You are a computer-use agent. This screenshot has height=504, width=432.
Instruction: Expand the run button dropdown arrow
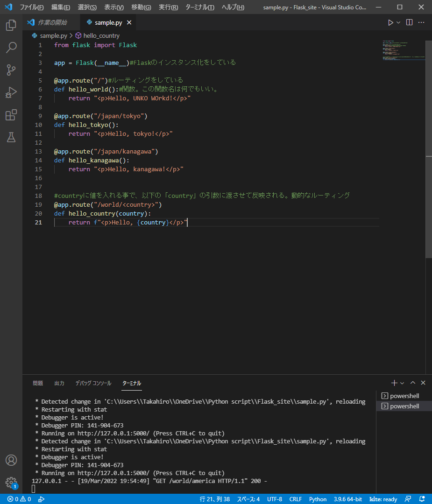[x=398, y=22]
